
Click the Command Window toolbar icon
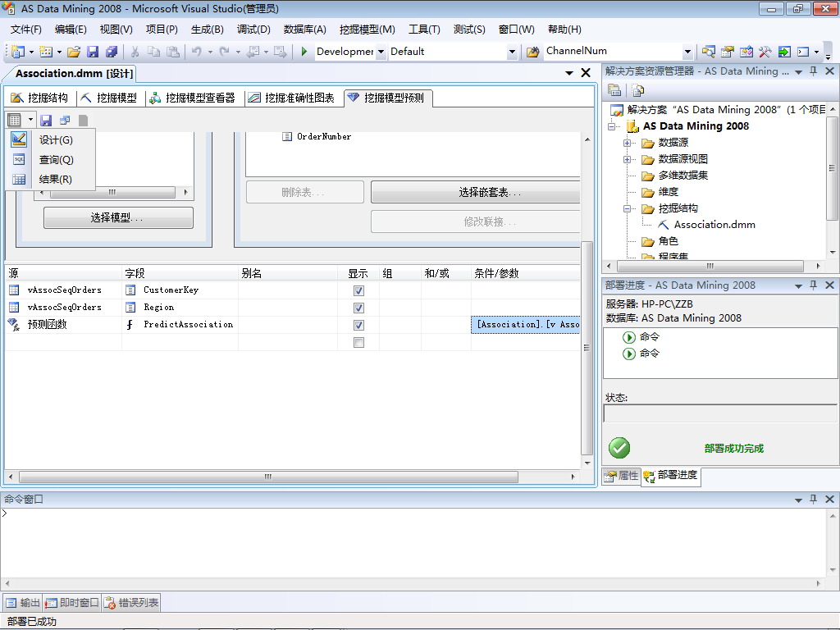803,52
